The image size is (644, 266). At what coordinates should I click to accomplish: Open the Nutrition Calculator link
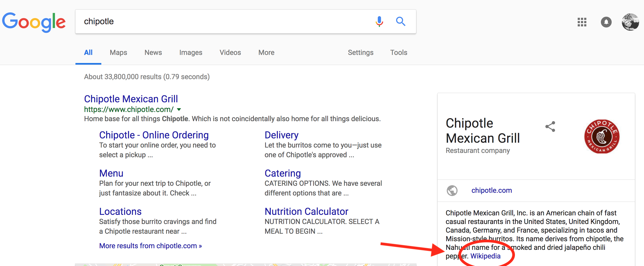tap(306, 211)
